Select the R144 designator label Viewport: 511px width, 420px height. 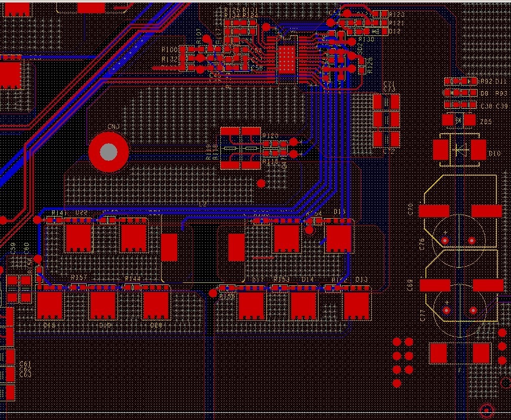click(133, 279)
